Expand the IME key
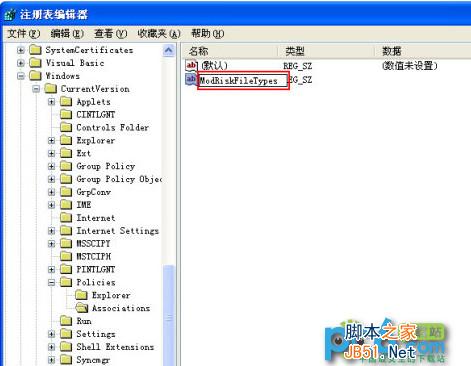The image size is (471, 366). point(51,205)
